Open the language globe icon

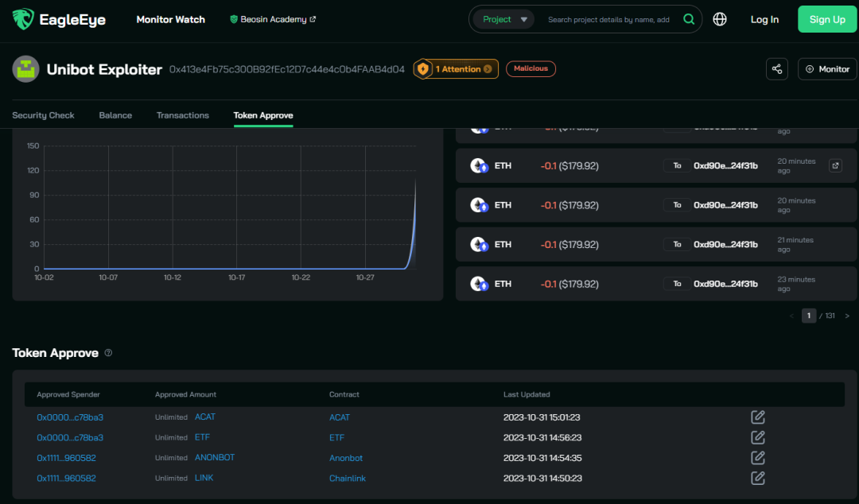coord(720,20)
